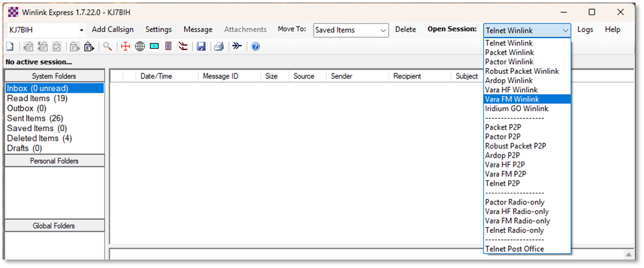This screenshot has width=644, height=268.
Task: Expand the KJ7BIH callsign dropdown
Action: [81, 30]
